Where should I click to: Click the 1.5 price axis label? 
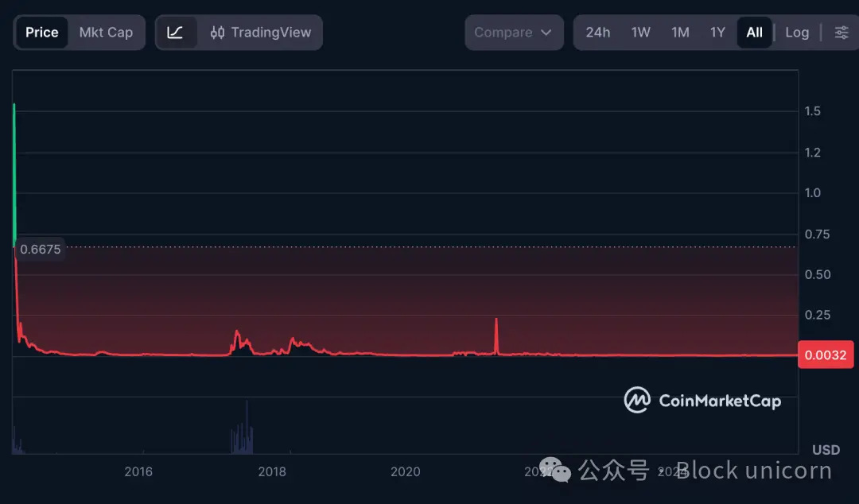(812, 111)
